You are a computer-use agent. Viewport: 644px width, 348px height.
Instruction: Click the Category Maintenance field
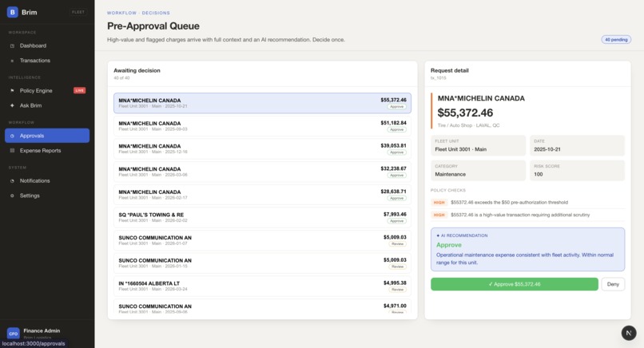point(478,170)
